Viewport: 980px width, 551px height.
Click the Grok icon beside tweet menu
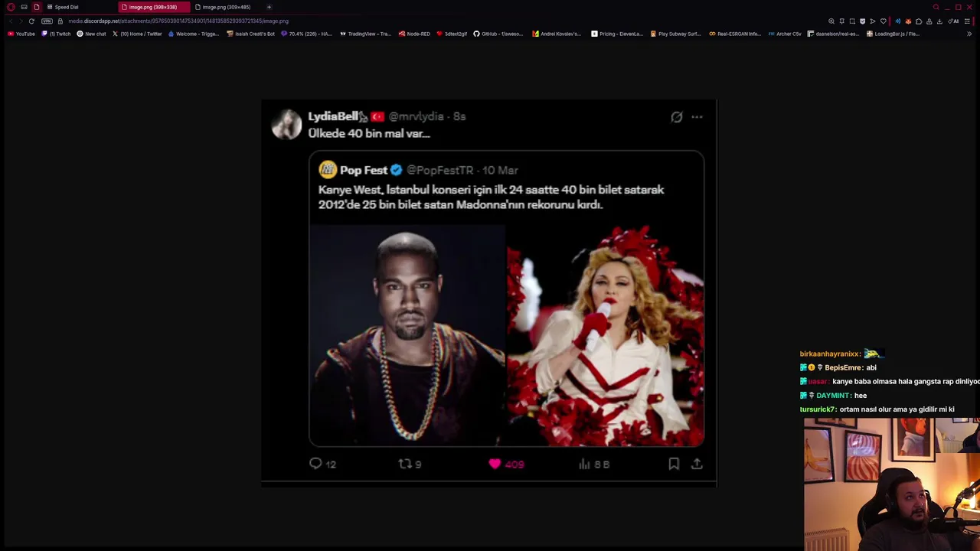[677, 117]
